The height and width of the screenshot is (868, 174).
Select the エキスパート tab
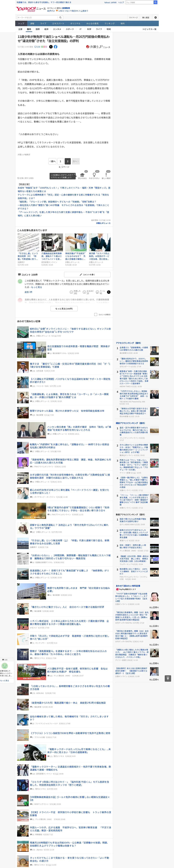(x=58, y=24)
